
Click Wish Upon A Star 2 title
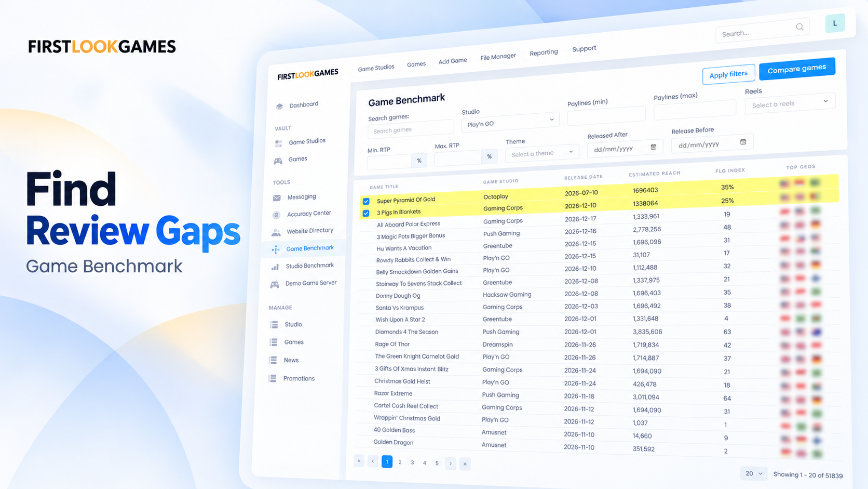[x=400, y=320]
